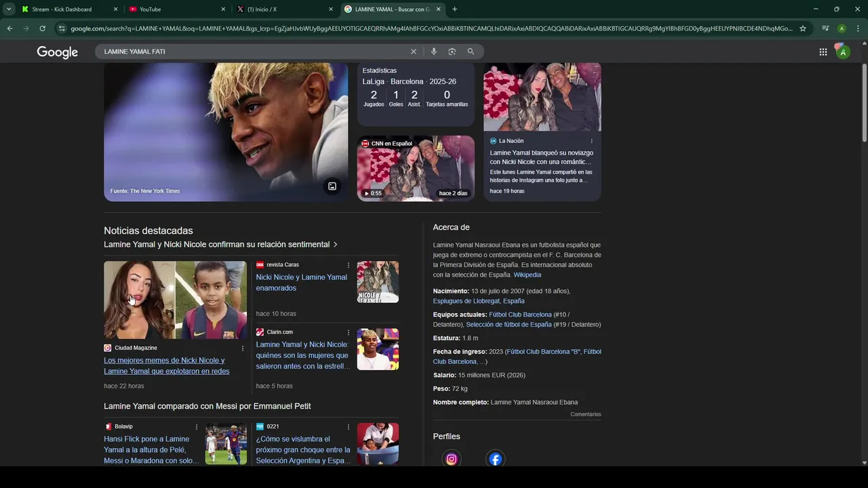
Task: Open Clarin article about Lamine and Nicki
Action: click(x=303, y=355)
